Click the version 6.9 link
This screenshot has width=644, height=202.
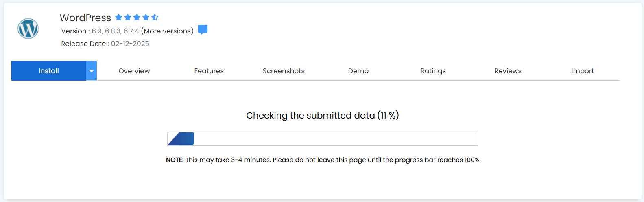click(x=96, y=31)
